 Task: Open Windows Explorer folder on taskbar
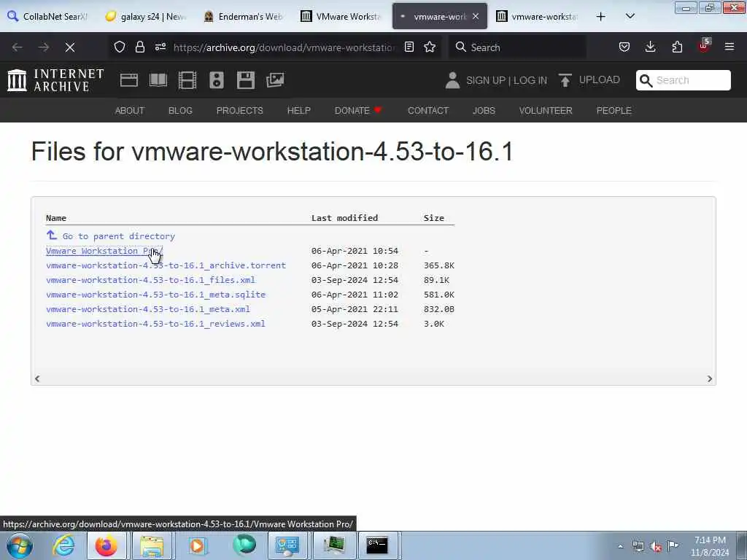coord(152,545)
